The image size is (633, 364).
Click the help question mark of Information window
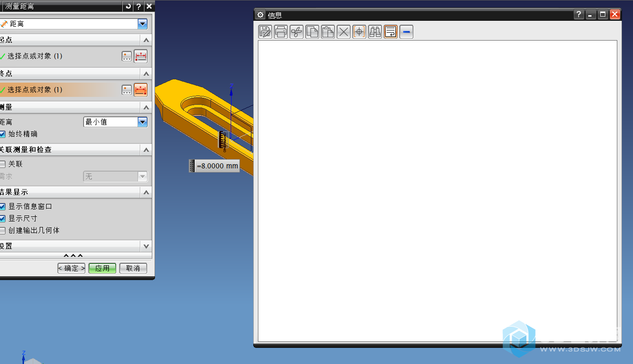click(x=579, y=15)
